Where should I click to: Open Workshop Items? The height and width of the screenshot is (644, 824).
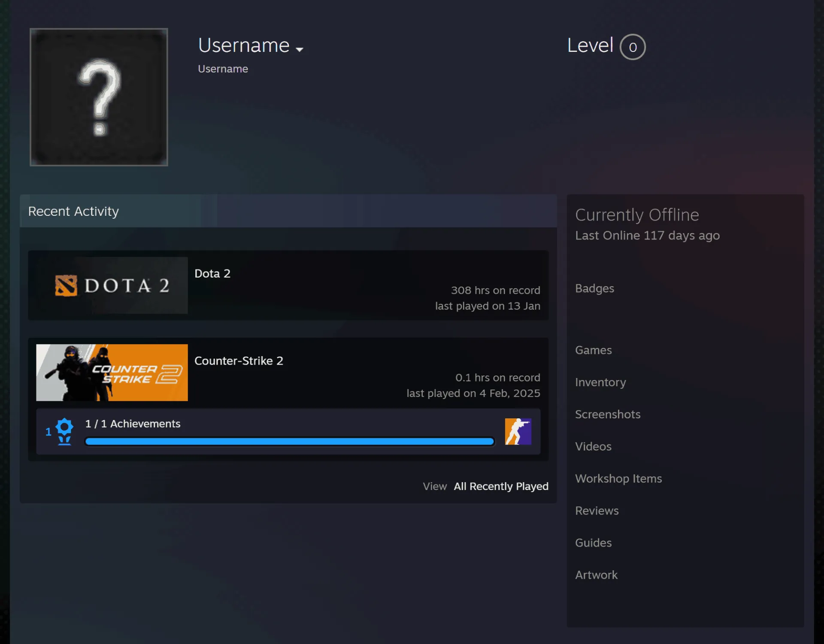[x=618, y=479]
